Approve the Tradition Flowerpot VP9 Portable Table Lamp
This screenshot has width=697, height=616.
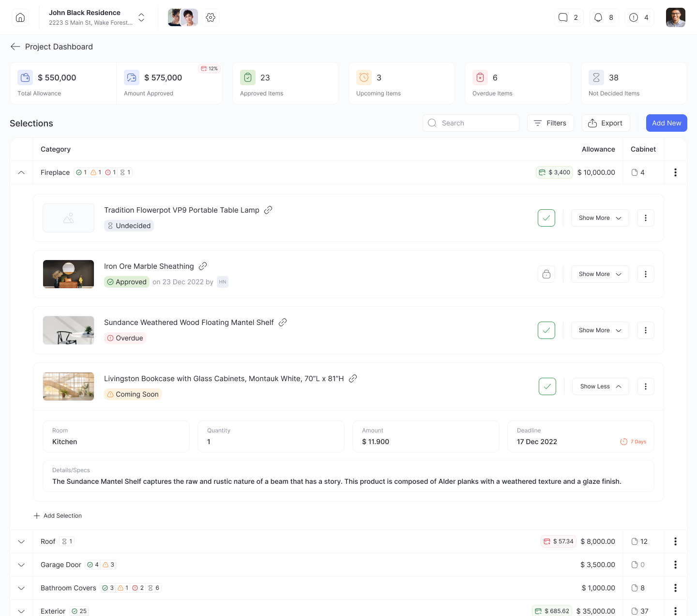point(546,218)
